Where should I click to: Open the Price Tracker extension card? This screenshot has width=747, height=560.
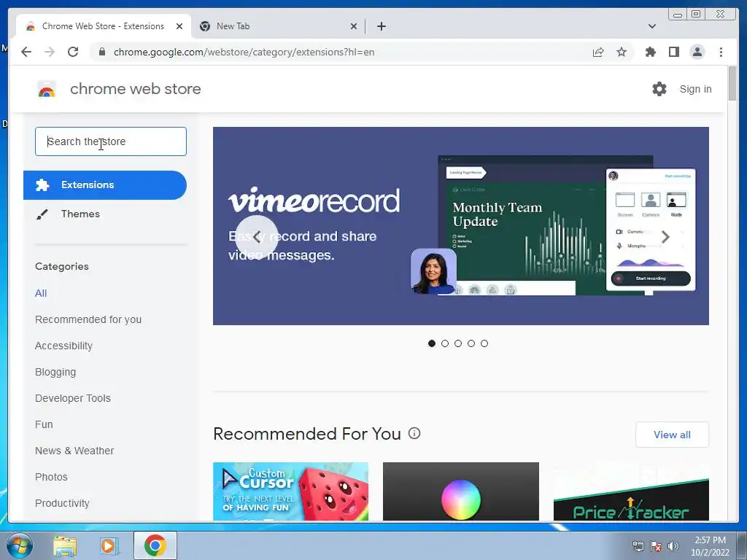(631, 491)
